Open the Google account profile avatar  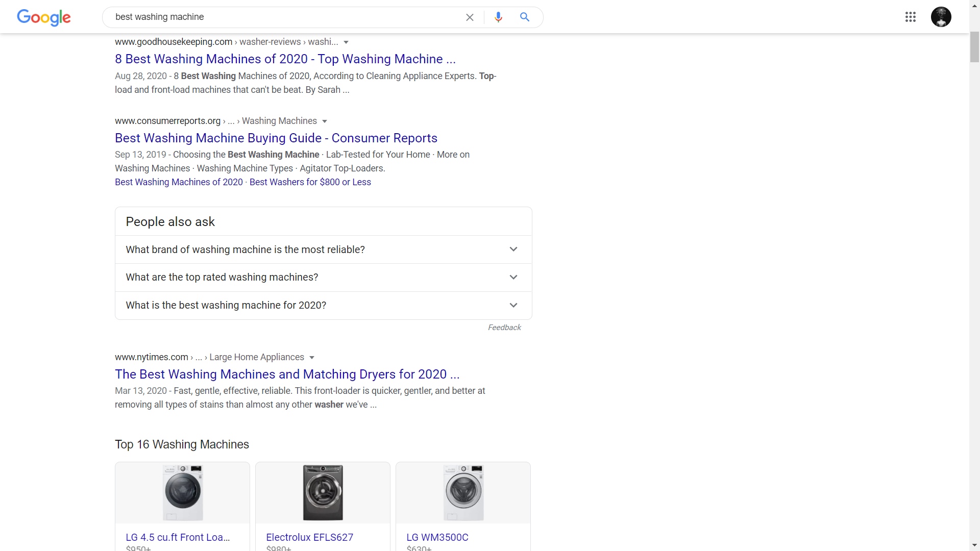tap(941, 17)
